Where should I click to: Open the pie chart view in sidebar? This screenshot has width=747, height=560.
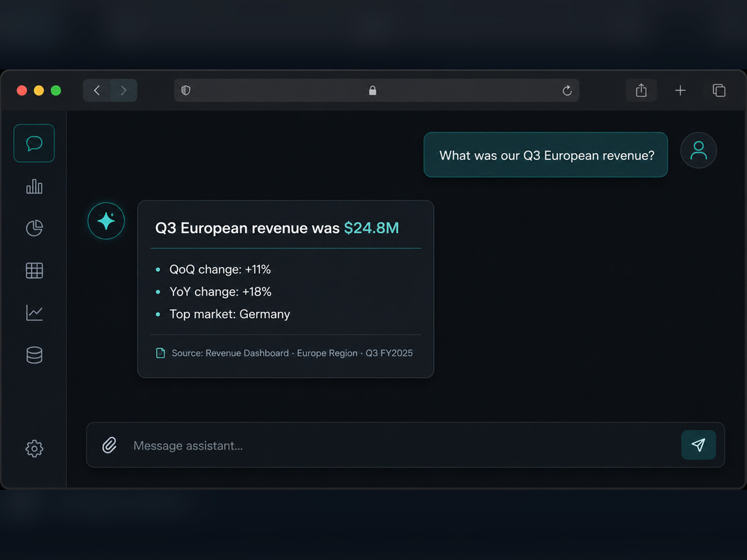pyautogui.click(x=34, y=228)
